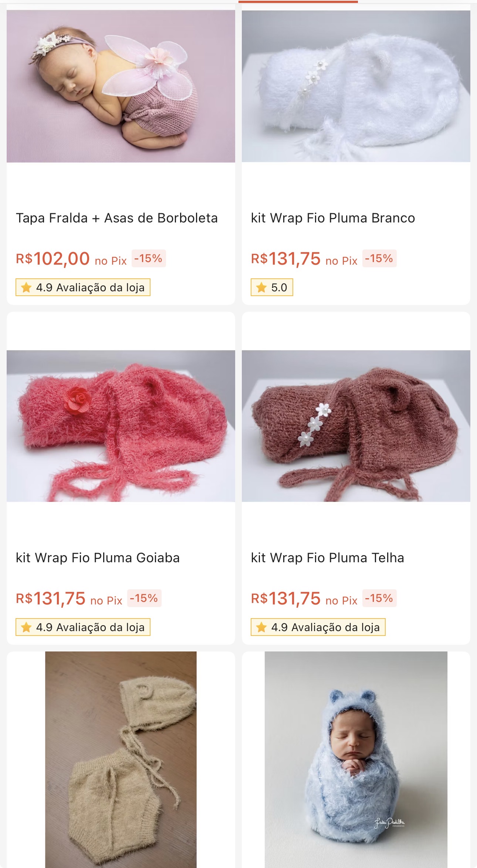The width and height of the screenshot is (477, 868).
Task: Click the kit Wrap Fio Pluma Branco title
Action: pos(333,218)
